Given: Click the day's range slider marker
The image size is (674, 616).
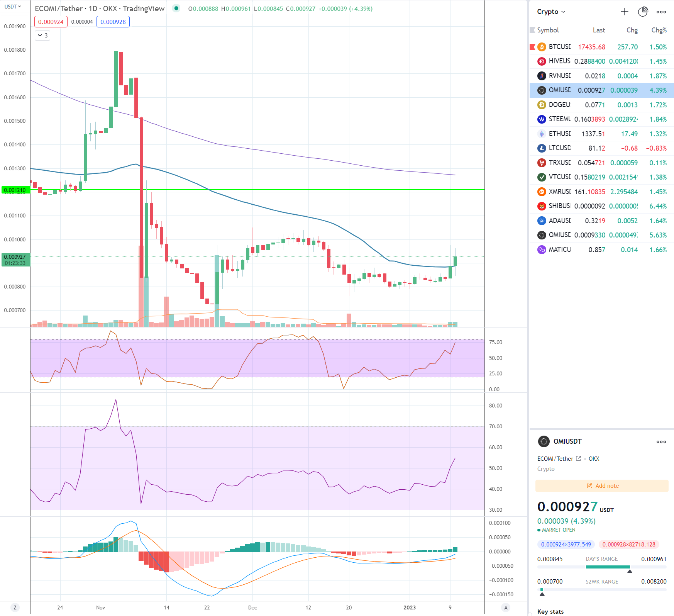Looking at the screenshot, I should [x=630, y=571].
